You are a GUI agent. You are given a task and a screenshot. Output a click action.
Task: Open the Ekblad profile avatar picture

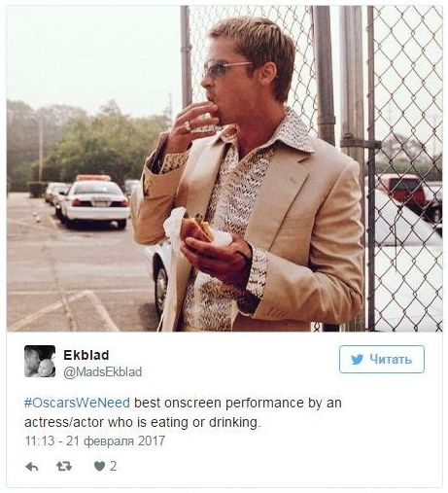(40, 361)
